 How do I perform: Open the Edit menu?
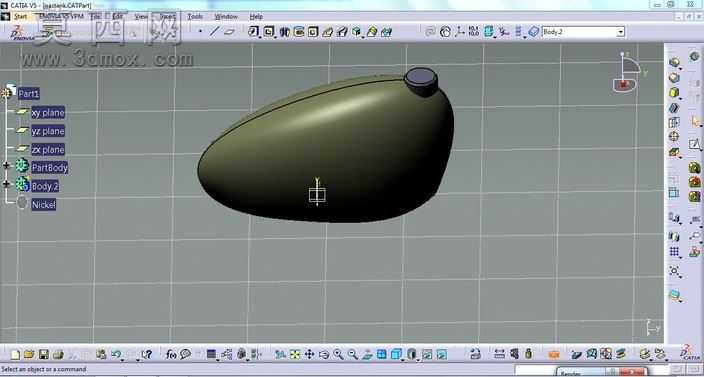pos(118,16)
